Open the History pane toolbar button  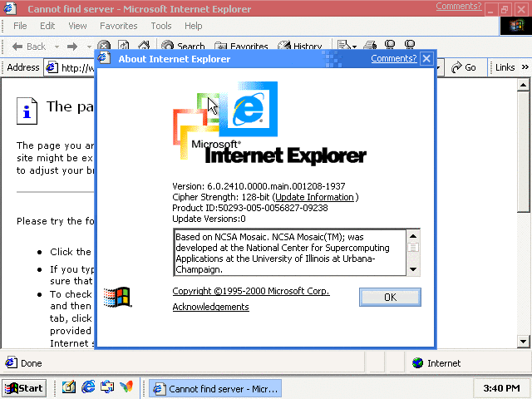(x=299, y=46)
